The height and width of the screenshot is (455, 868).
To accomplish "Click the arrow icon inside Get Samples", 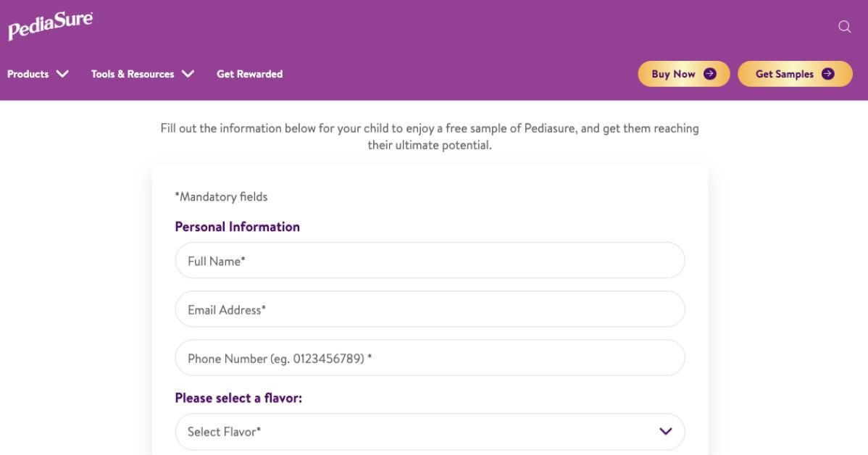I will pos(827,74).
